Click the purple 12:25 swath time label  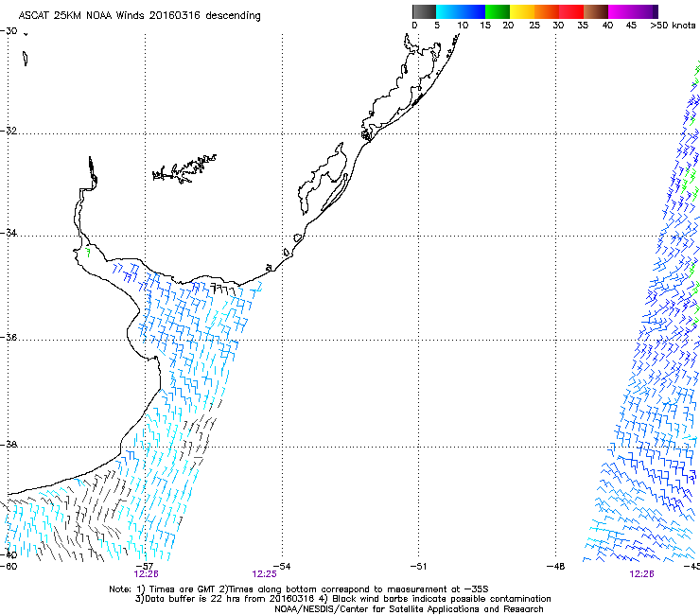point(264,574)
